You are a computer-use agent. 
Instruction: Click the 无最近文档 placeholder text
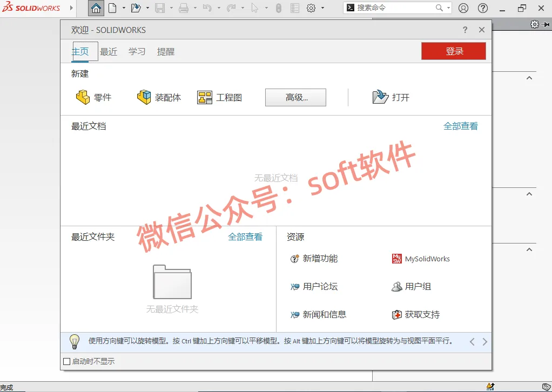(276, 178)
